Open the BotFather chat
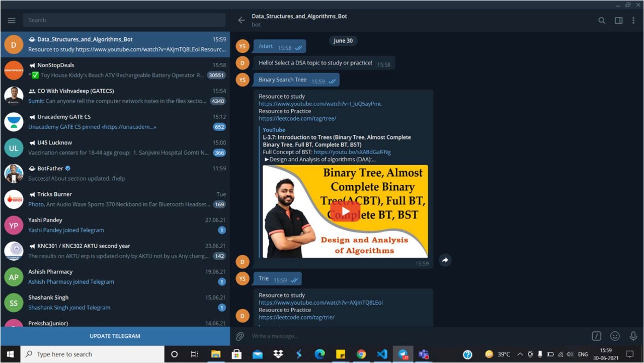 point(115,173)
